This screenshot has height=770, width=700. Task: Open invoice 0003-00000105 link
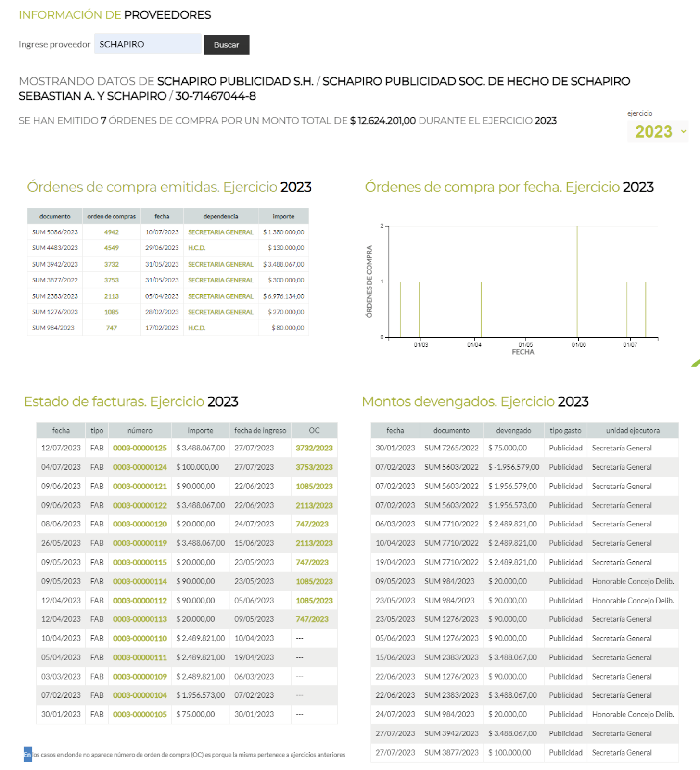coord(140,715)
